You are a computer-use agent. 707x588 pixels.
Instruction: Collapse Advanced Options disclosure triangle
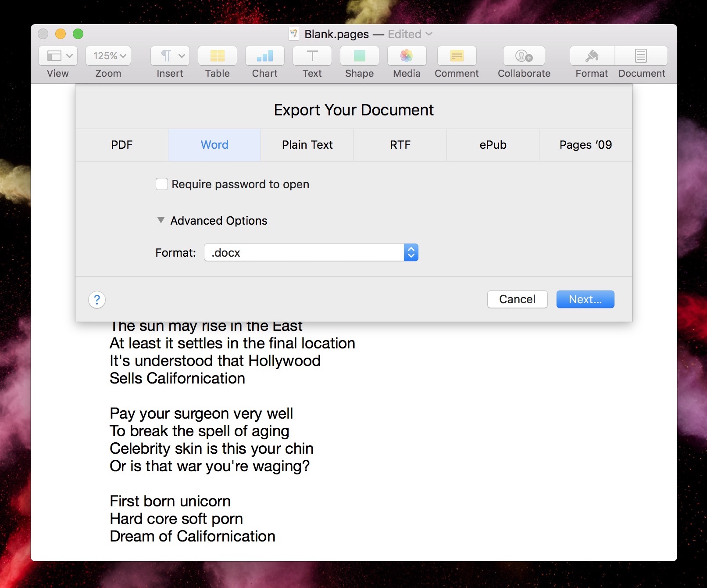point(161,220)
